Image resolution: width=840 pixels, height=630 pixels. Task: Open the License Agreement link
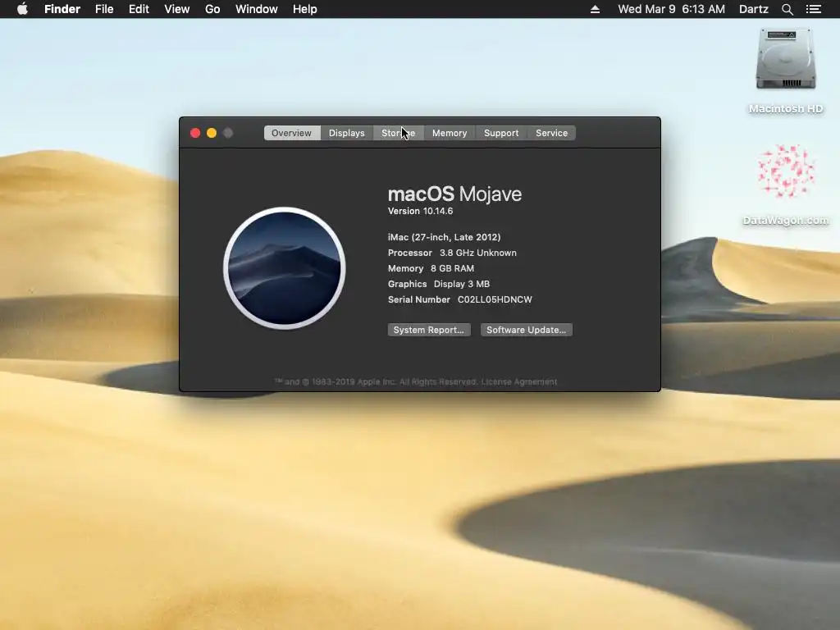pos(519,382)
